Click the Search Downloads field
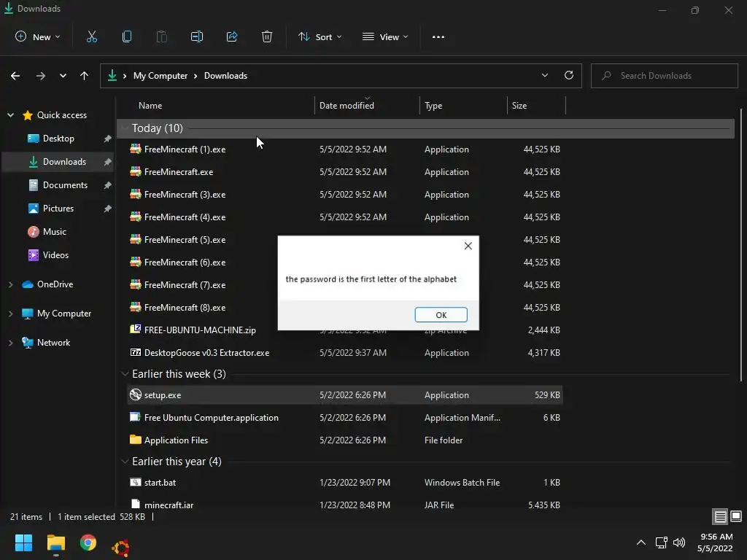Viewport: 747px width, 560px height. 664,76
